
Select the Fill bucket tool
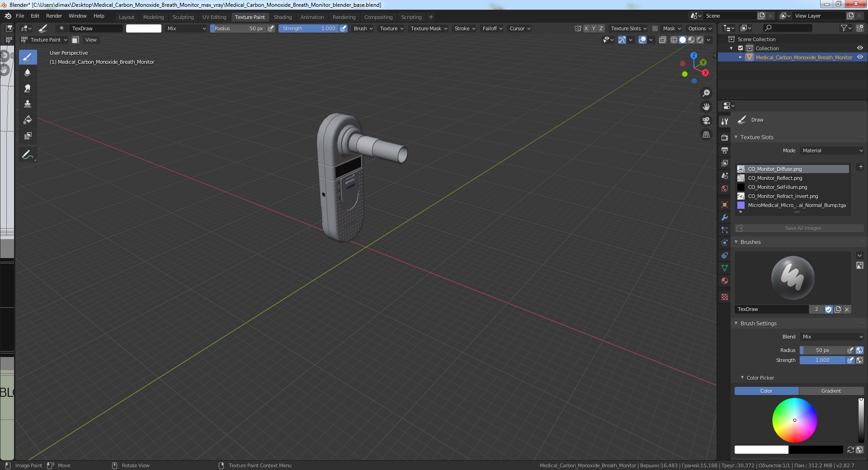click(28, 120)
